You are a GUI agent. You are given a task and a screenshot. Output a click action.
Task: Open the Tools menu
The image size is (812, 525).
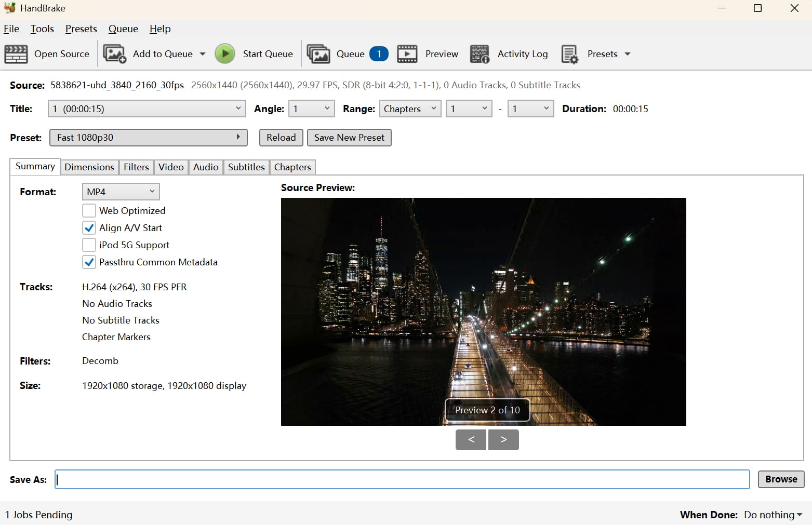coord(42,29)
